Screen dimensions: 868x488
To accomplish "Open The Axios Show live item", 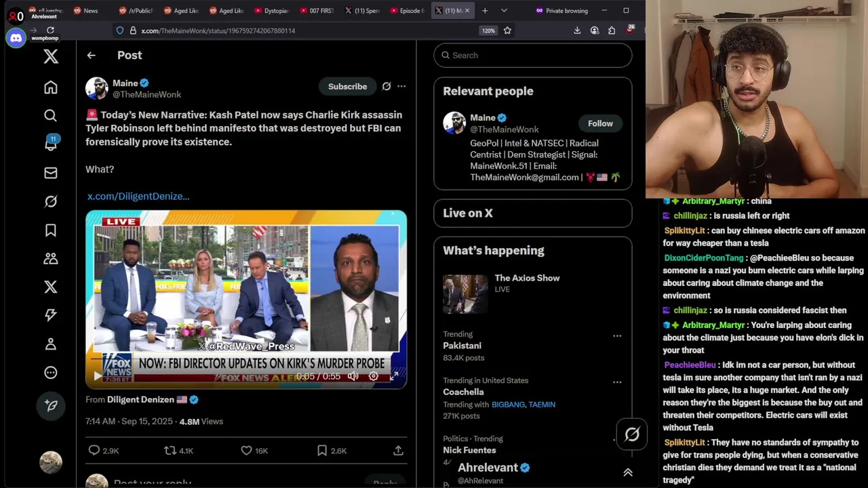I will [x=533, y=293].
